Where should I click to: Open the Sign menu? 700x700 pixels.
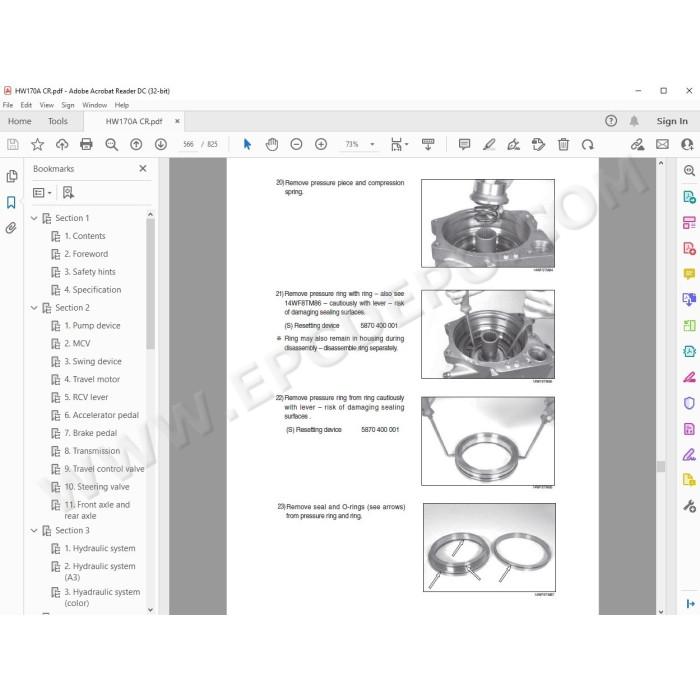tap(68, 105)
